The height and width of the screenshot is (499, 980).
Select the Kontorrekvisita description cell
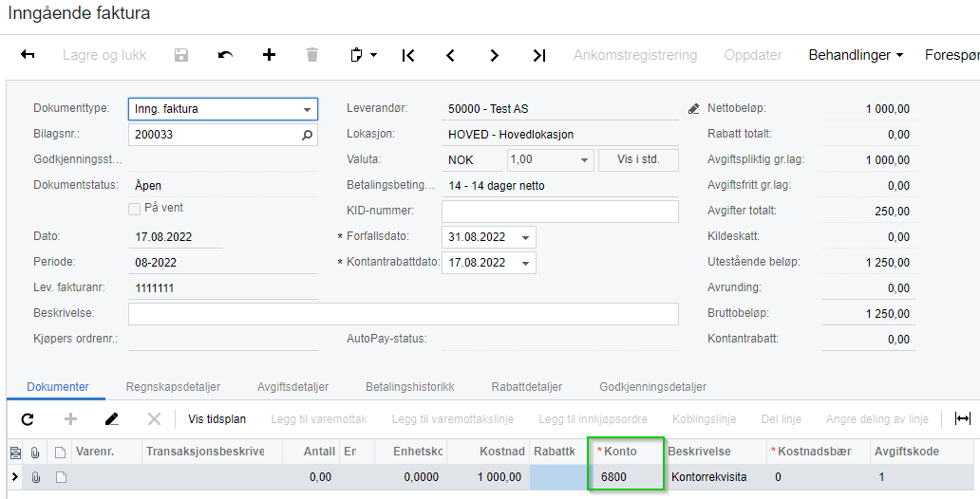point(716,477)
